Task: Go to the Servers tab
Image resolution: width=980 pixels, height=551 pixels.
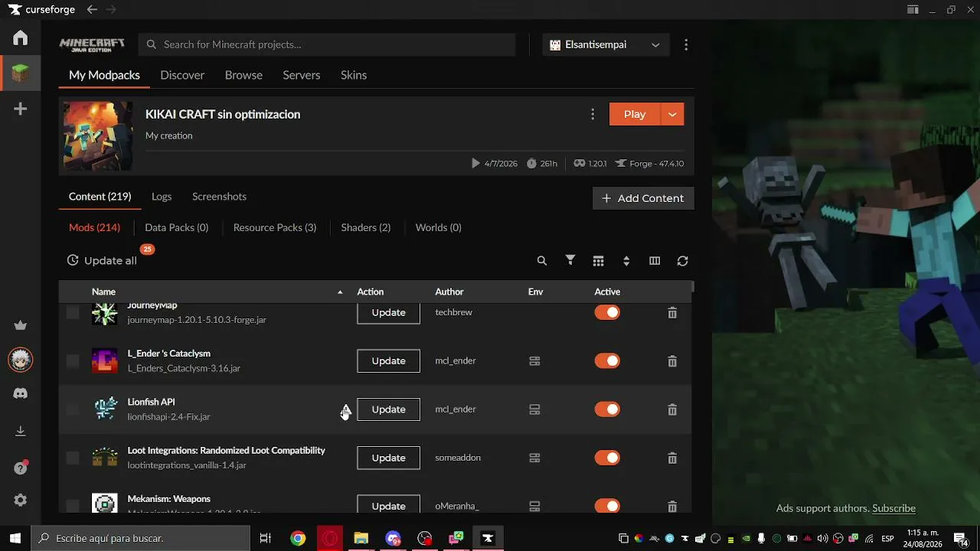Action: (302, 75)
